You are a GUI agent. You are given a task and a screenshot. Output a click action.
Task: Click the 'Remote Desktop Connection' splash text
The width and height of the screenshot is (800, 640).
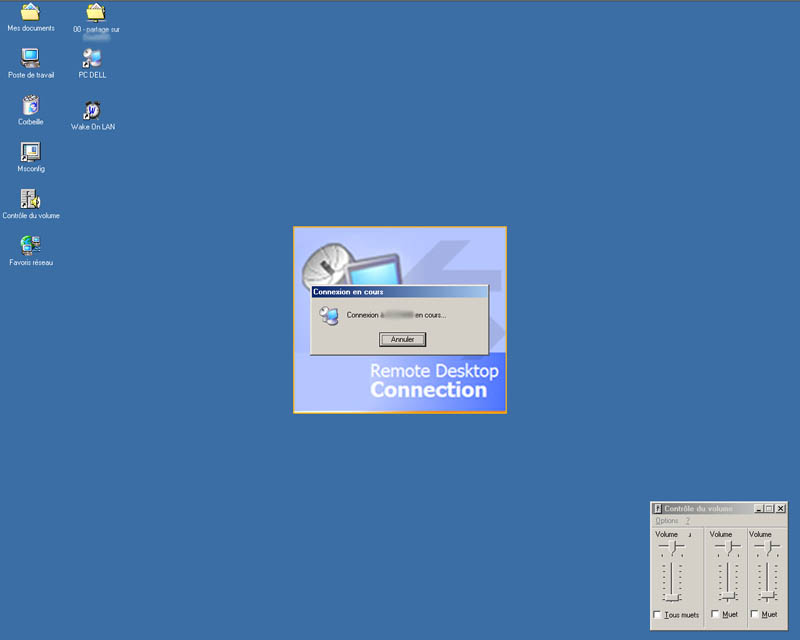(x=434, y=380)
